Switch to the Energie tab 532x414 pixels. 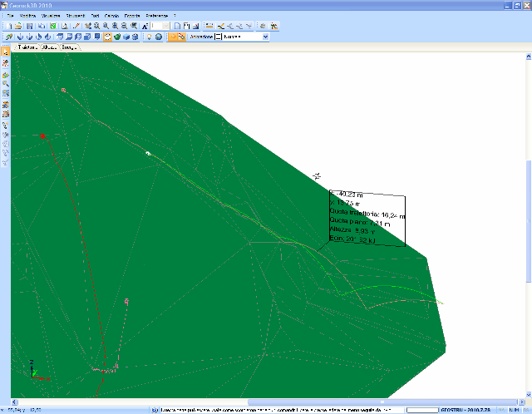[69, 47]
